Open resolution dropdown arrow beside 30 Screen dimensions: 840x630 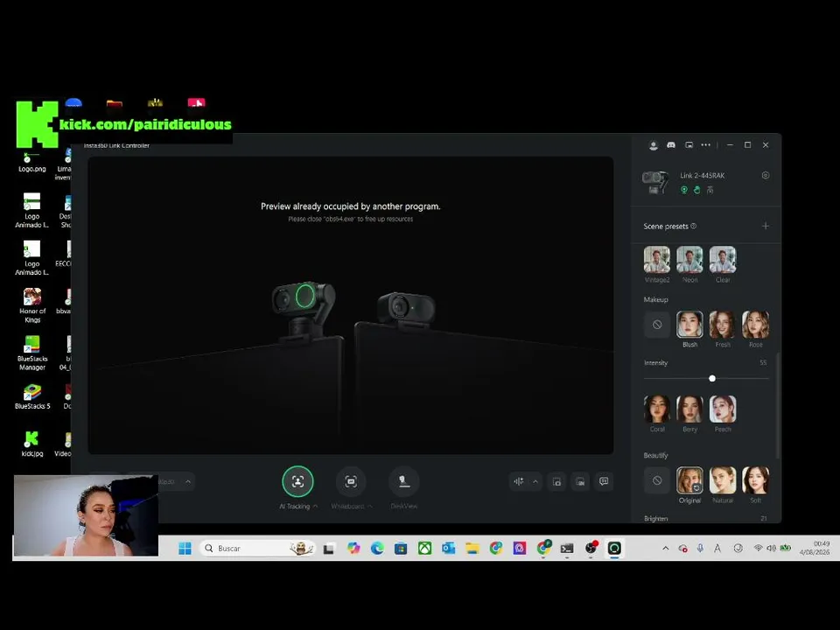coord(188,481)
